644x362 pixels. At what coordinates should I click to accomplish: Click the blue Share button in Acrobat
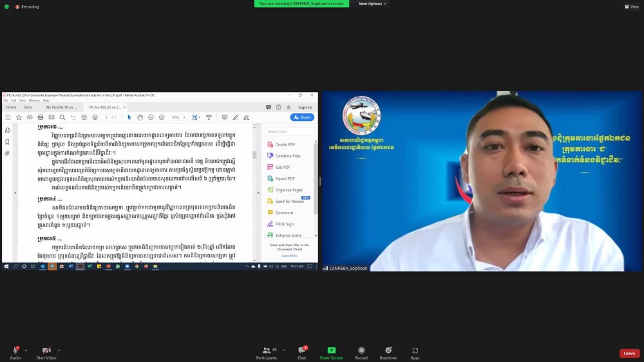click(302, 117)
